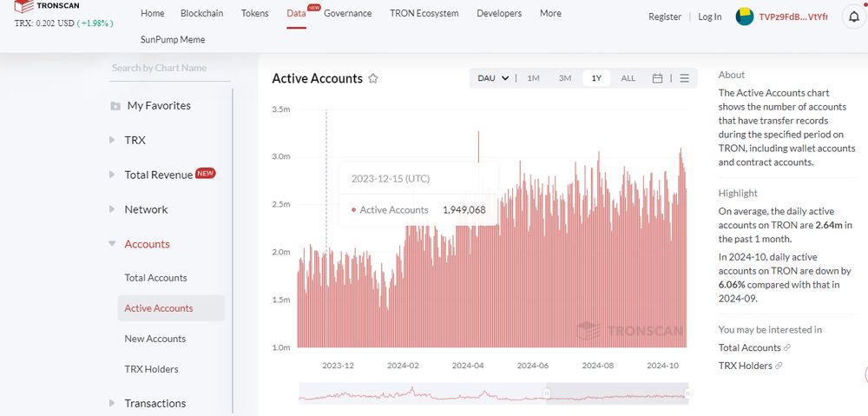This screenshot has width=868, height=416.
Task: Go to Home menu
Action: (152, 13)
